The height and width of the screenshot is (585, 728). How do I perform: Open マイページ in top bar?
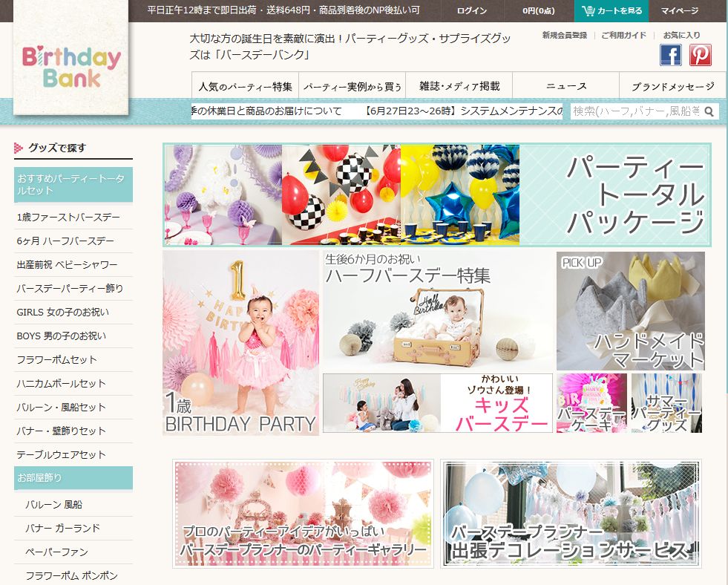tap(680, 11)
